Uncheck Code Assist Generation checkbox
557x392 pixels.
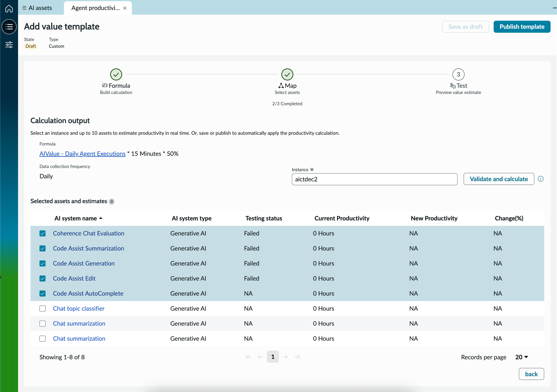point(42,263)
